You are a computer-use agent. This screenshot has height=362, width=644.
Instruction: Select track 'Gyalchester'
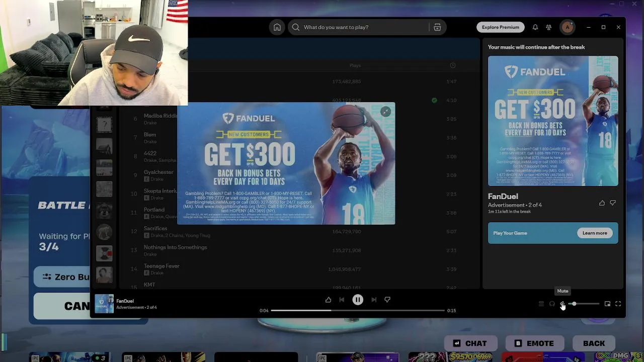tap(158, 172)
